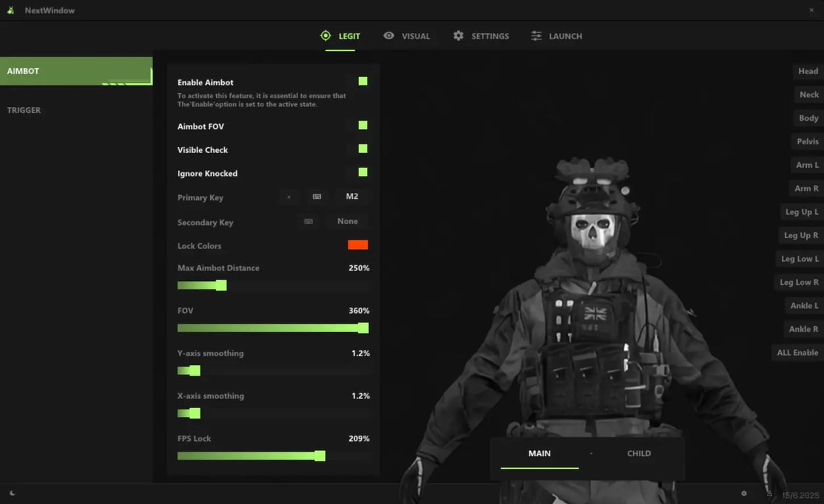This screenshot has height=504, width=824.
Task: Select the Leg Up R hitbox button
Action: click(801, 235)
